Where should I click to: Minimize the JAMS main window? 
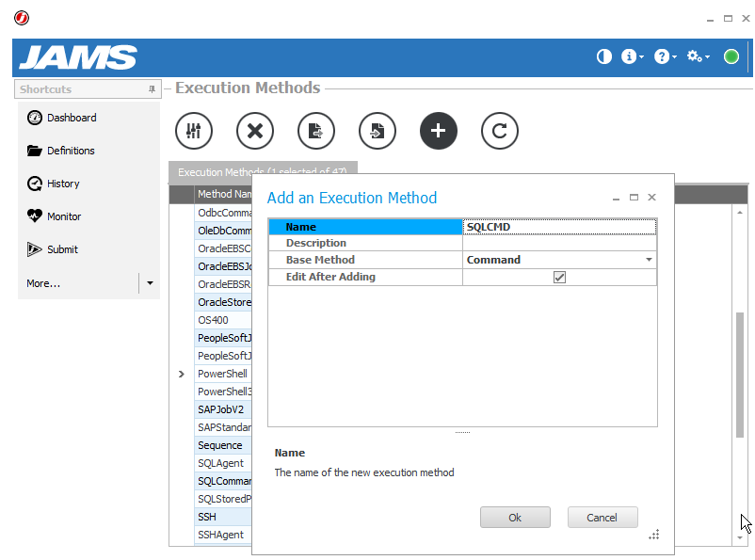click(x=710, y=19)
